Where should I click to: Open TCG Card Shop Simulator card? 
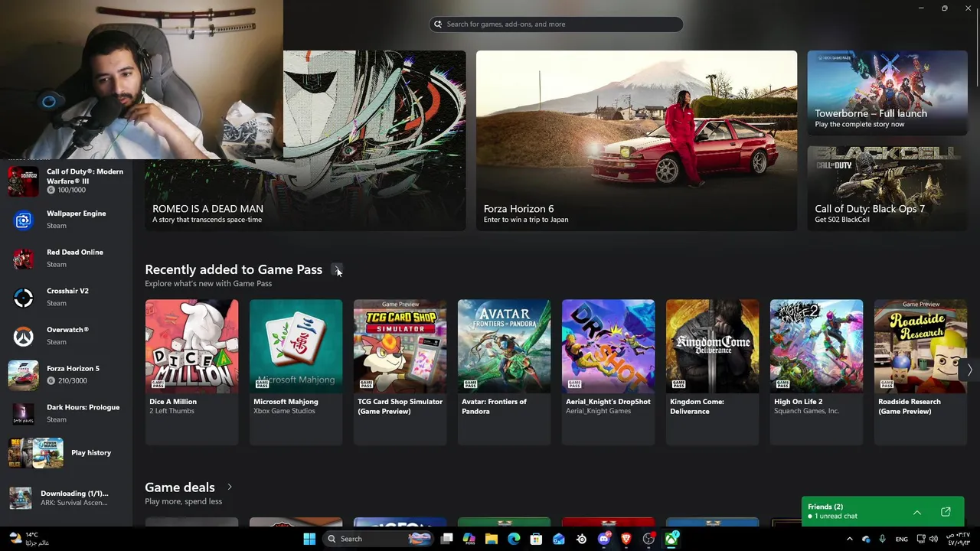coord(400,372)
